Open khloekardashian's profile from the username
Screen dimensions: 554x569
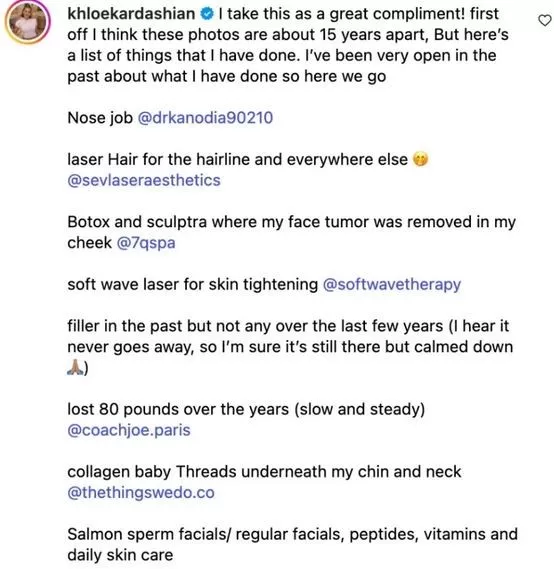[x=131, y=14]
